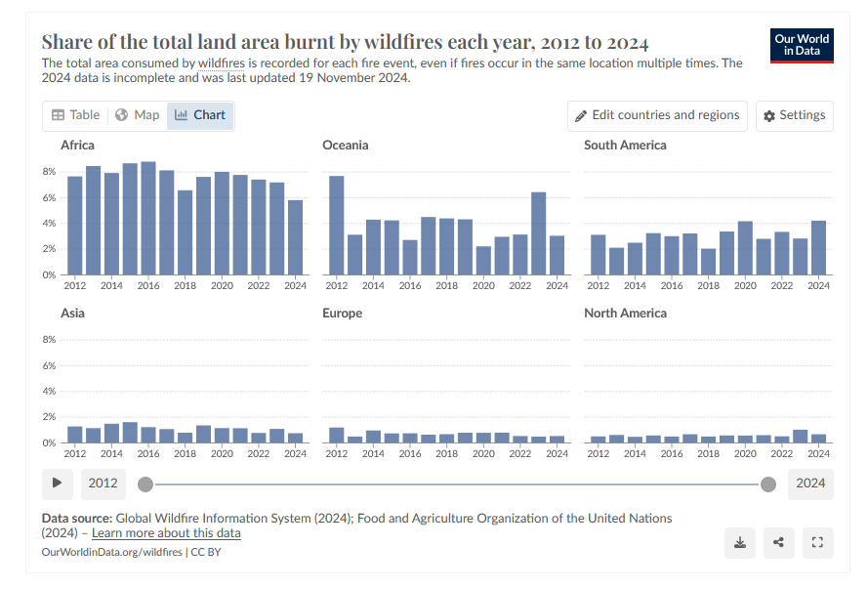Start the timeline play button
868x589 pixels.
(57, 484)
